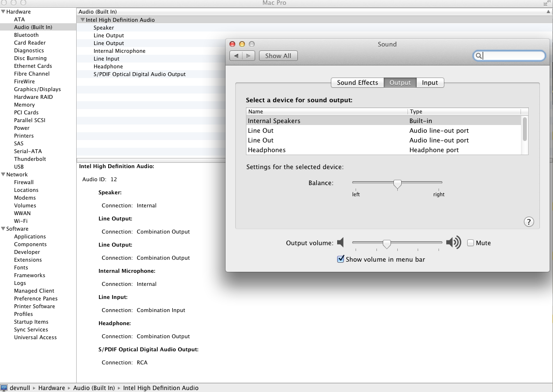Select Fibre Channel in sidebar
The width and height of the screenshot is (553, 392).
coord(32,74)
